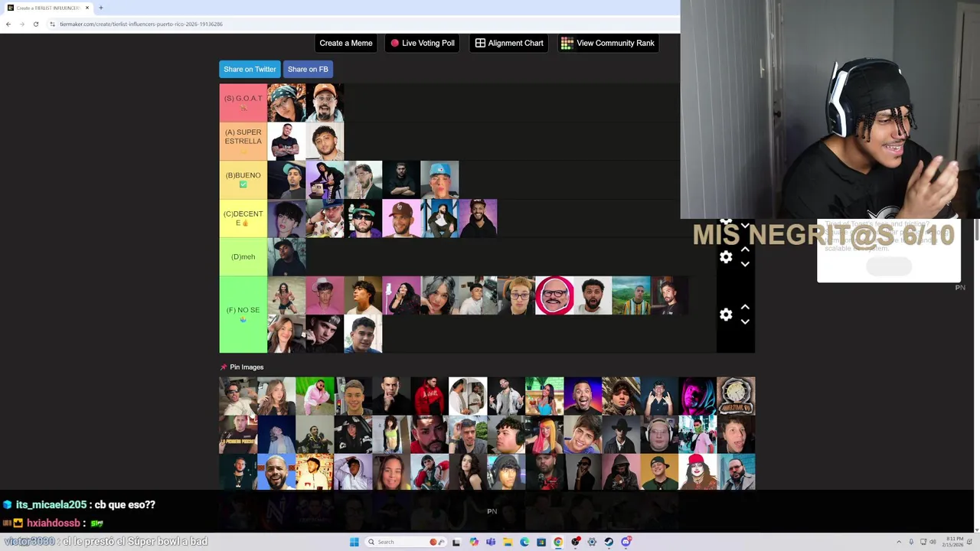
Task: Pick second image in the S G.O.A.T row
Action: [325, 103]
